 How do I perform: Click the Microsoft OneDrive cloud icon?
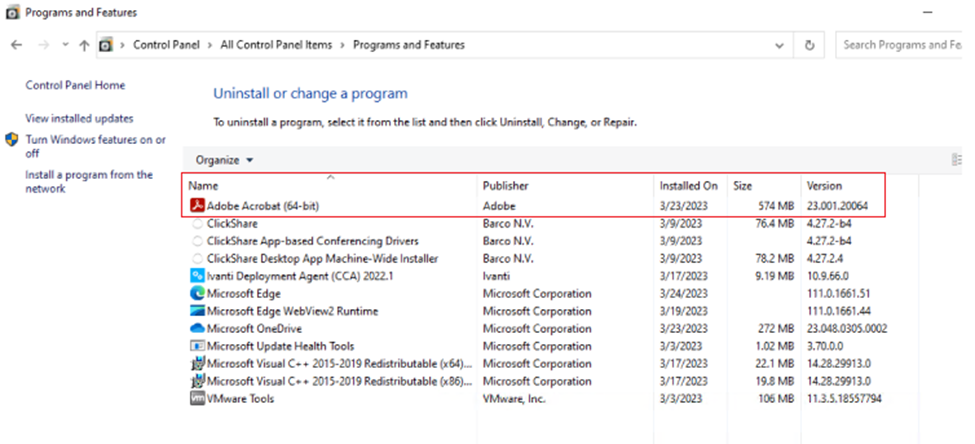(196, 329)
